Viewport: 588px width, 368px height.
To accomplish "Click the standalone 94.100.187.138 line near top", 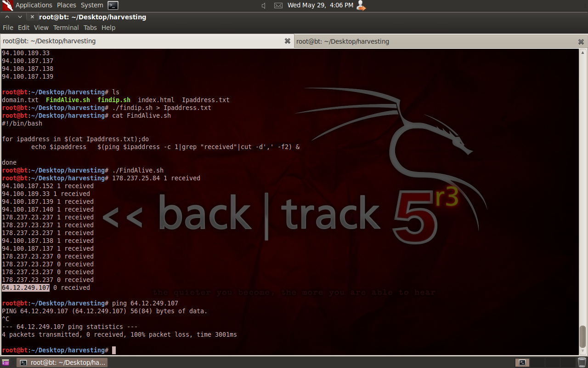I will [x=28, y=69].
